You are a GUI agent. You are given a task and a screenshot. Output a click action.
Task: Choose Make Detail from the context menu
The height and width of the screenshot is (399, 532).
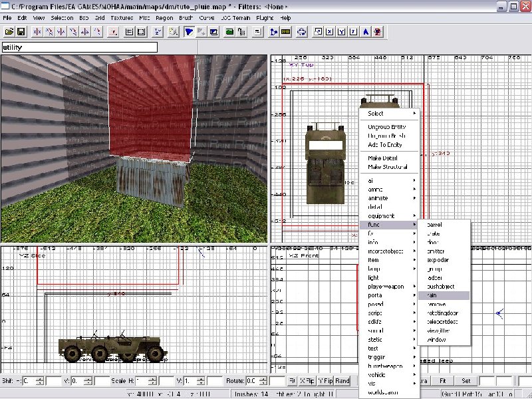click(x=390, y=158)
